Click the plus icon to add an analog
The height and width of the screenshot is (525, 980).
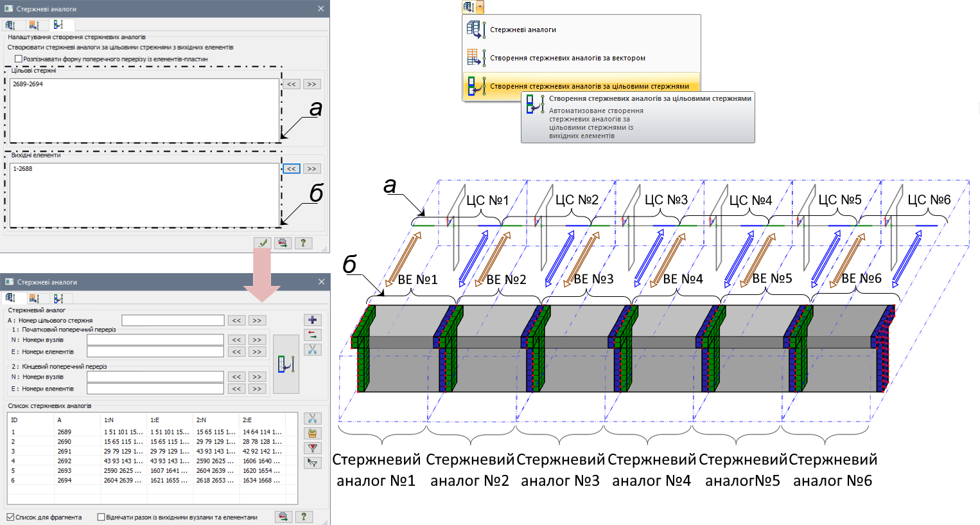tap(312, 320)
